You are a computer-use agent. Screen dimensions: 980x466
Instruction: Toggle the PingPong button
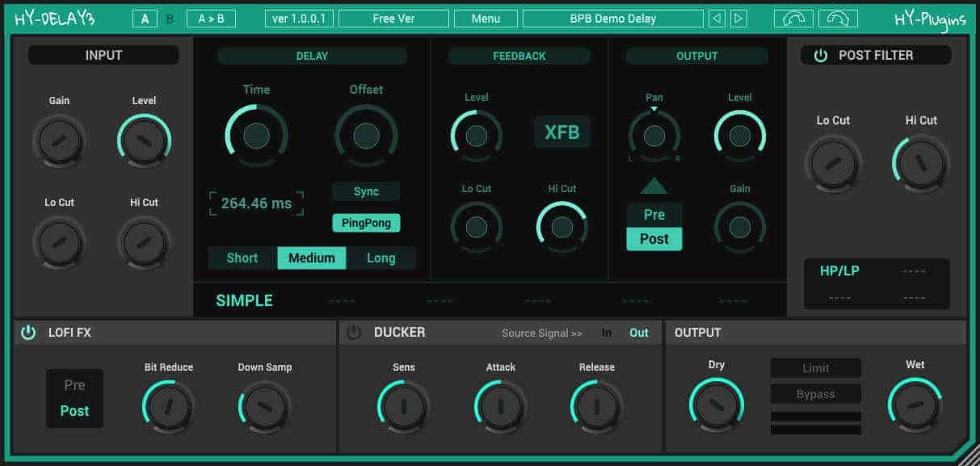point(366,222)
